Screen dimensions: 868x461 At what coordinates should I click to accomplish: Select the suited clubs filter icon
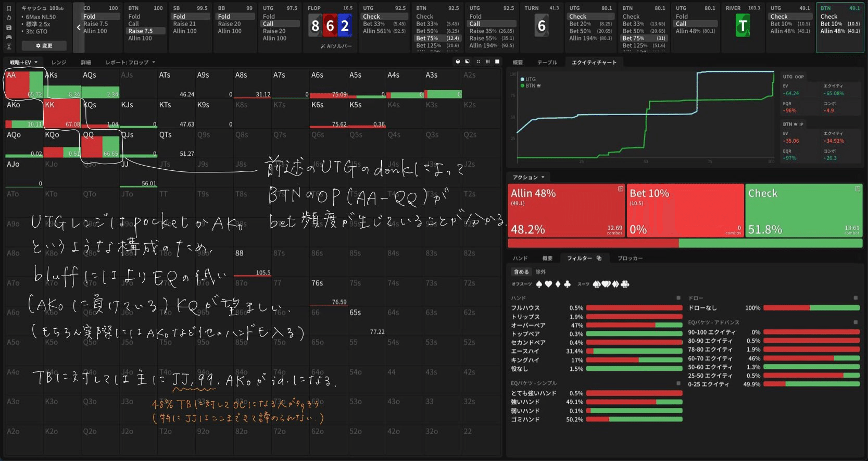625,284
